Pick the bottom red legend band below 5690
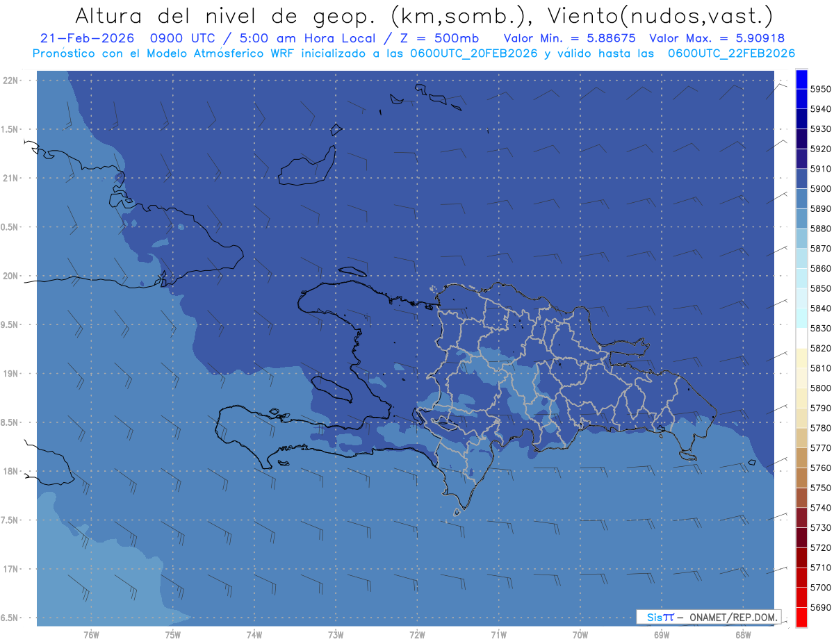Viewport: 834px width, 644px height. (801, 617)
